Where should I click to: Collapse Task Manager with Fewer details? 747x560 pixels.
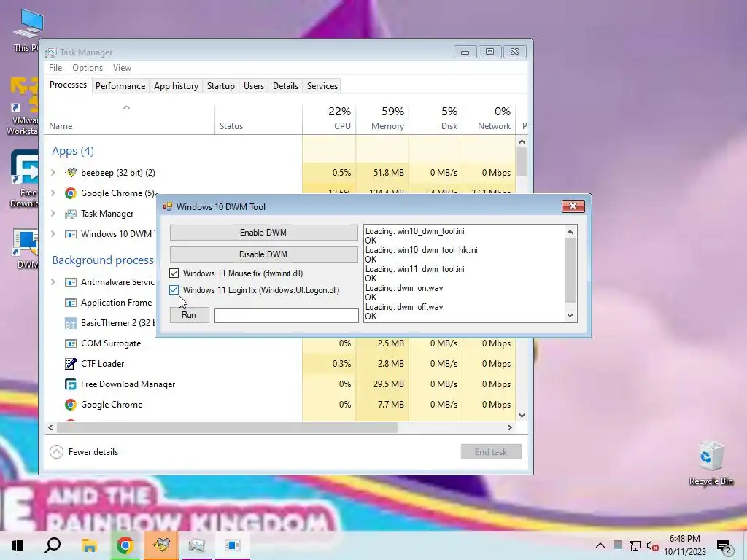85,452
